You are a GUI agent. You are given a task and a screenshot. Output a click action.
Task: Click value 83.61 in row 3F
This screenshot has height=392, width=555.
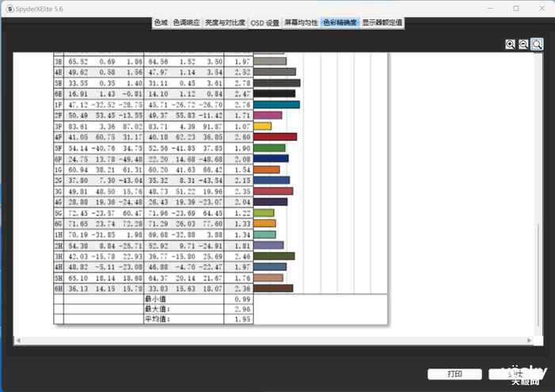click(78, 127)
